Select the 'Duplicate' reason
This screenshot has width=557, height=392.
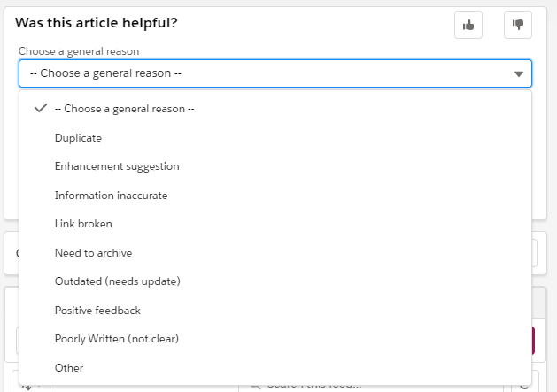[78, 138]
